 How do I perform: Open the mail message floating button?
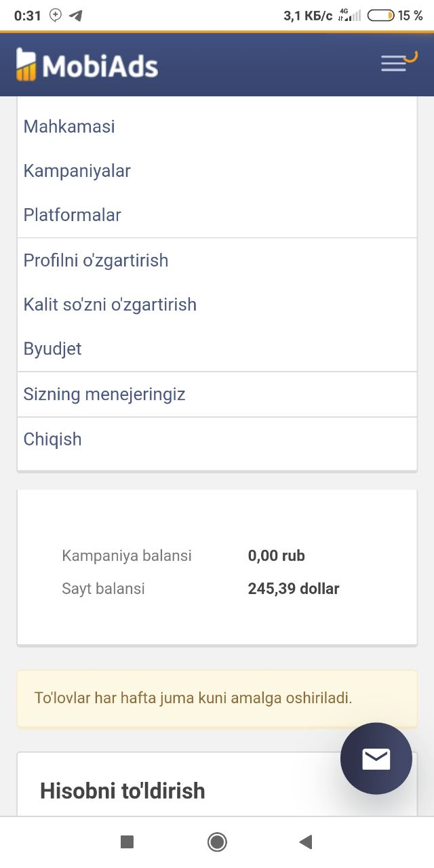[376, 758]
